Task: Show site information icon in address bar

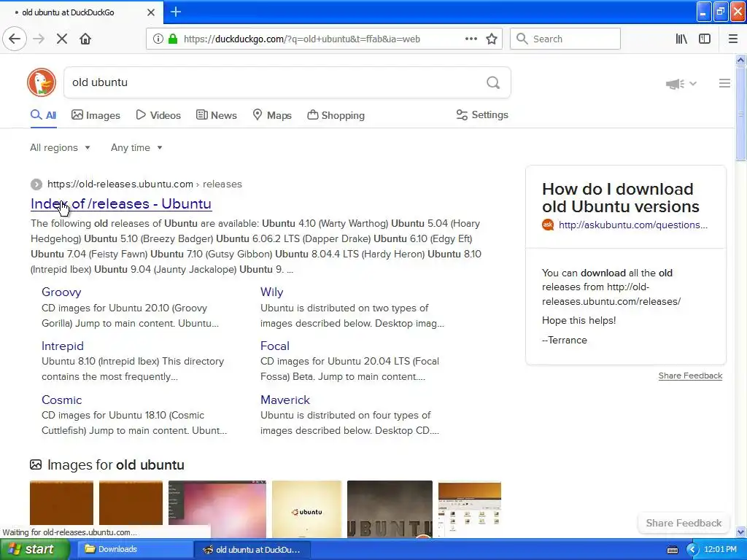Action: click(158, 39)
